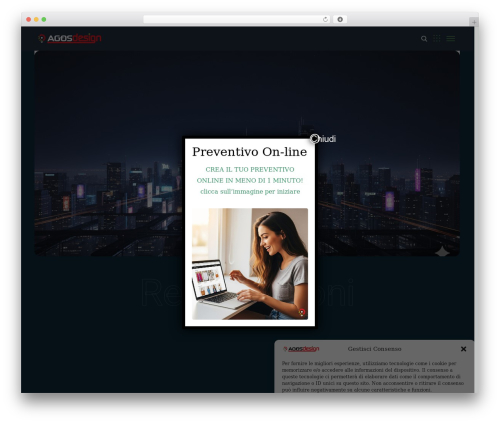Dismiss cookie consent banner with X
Image resolution: width=500 pixels, height=423 pixels.
463,349
